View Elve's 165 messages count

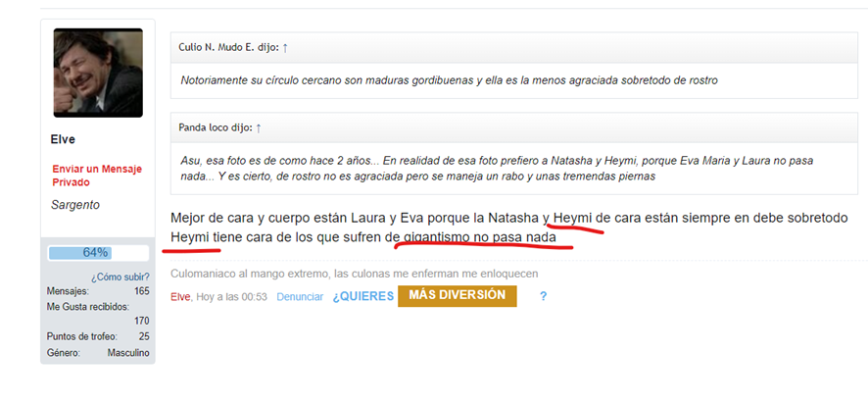[141, 291]
